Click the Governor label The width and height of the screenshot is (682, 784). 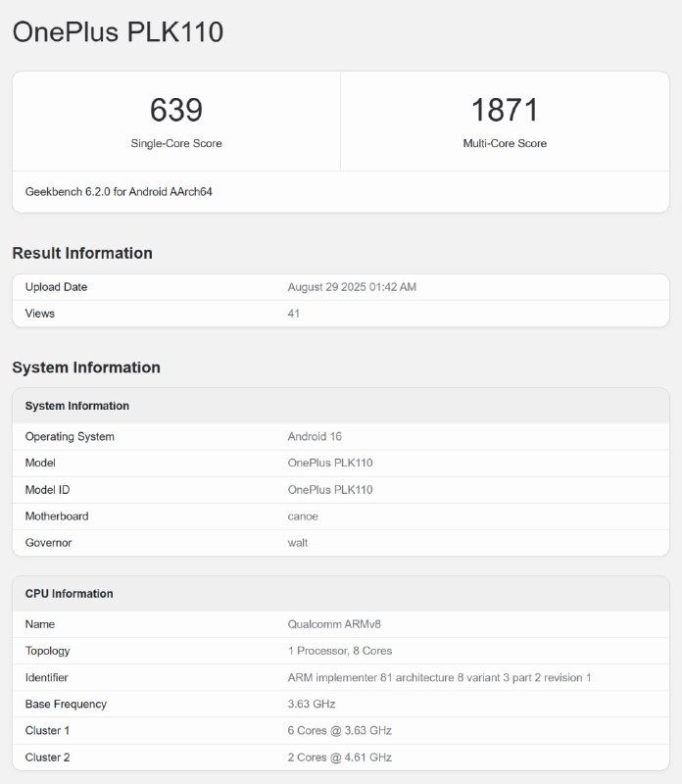48,543
